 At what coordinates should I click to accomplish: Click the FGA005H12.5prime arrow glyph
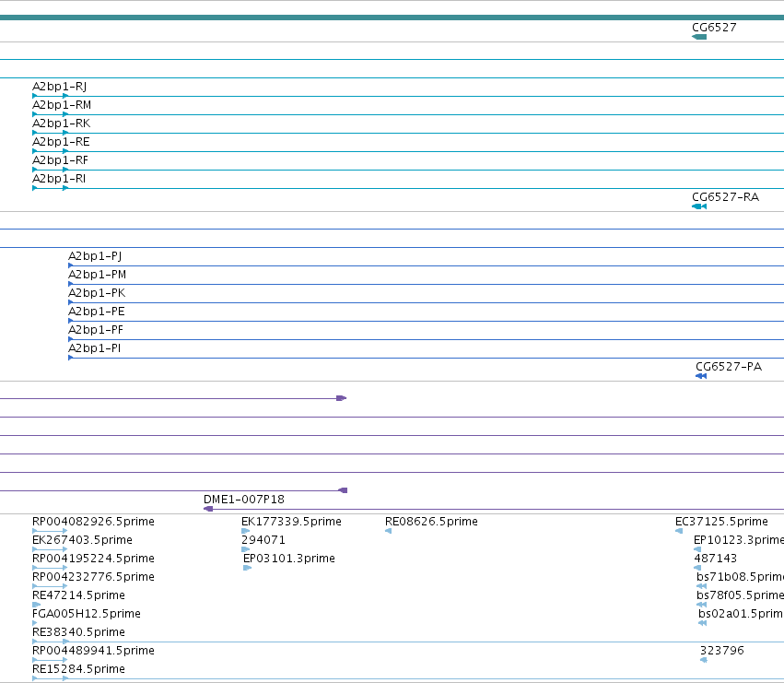34,623
